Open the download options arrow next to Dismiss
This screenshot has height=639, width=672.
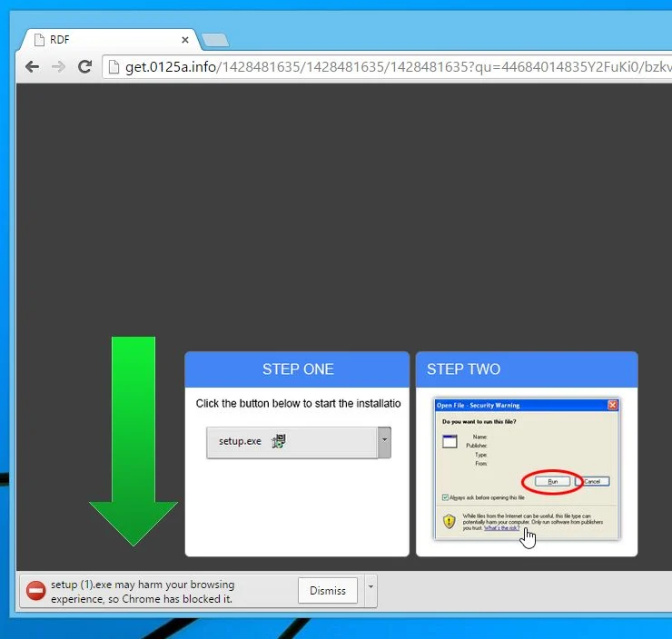tap(371, 591)
